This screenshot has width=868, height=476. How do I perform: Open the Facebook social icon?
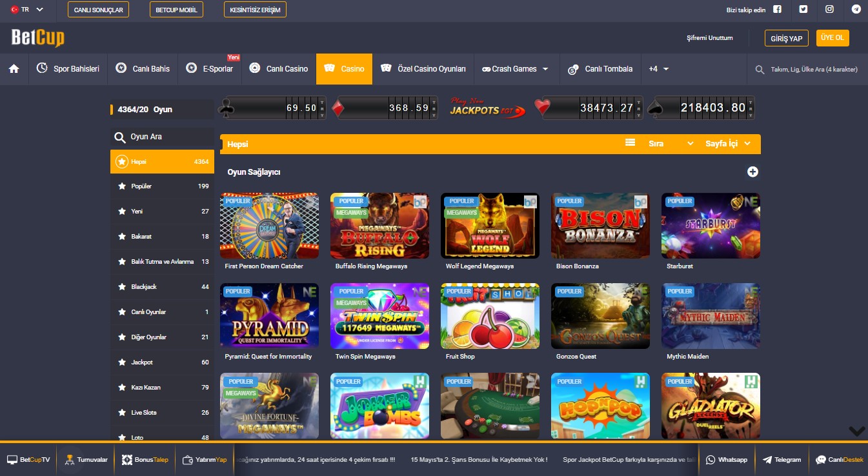pyautogui.click(x=777, y=9)
